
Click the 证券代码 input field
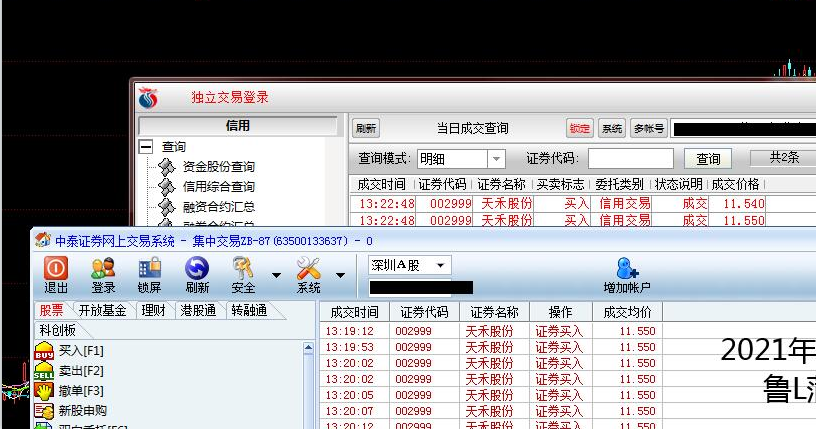pyautogui.click(x=631, y=159)
